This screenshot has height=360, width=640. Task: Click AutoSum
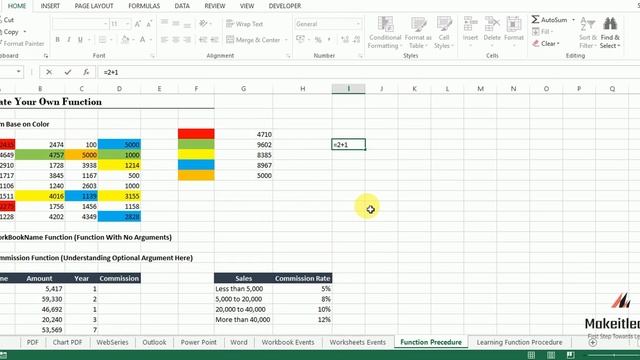tap(549, 20)
